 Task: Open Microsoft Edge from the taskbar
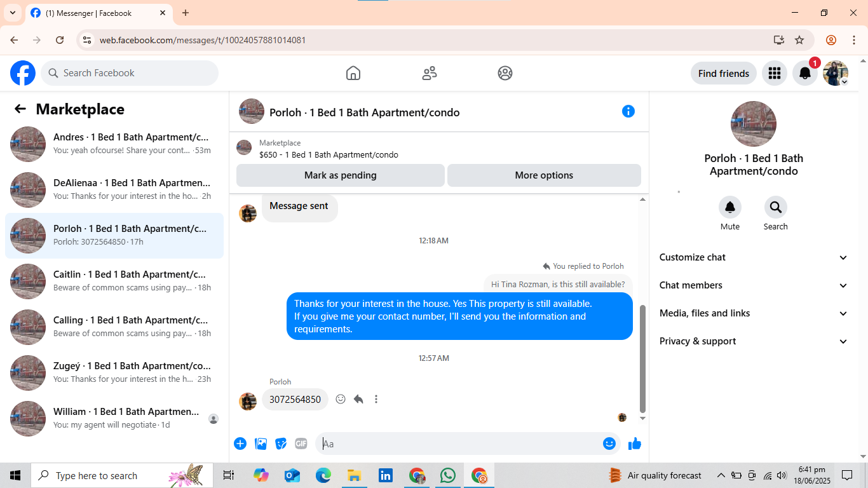pos(323,475)
